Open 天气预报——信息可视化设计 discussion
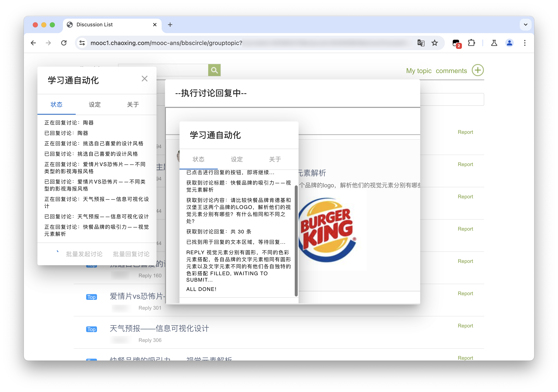The height and width of the screenshot is (392, 558). coord(159,329)
